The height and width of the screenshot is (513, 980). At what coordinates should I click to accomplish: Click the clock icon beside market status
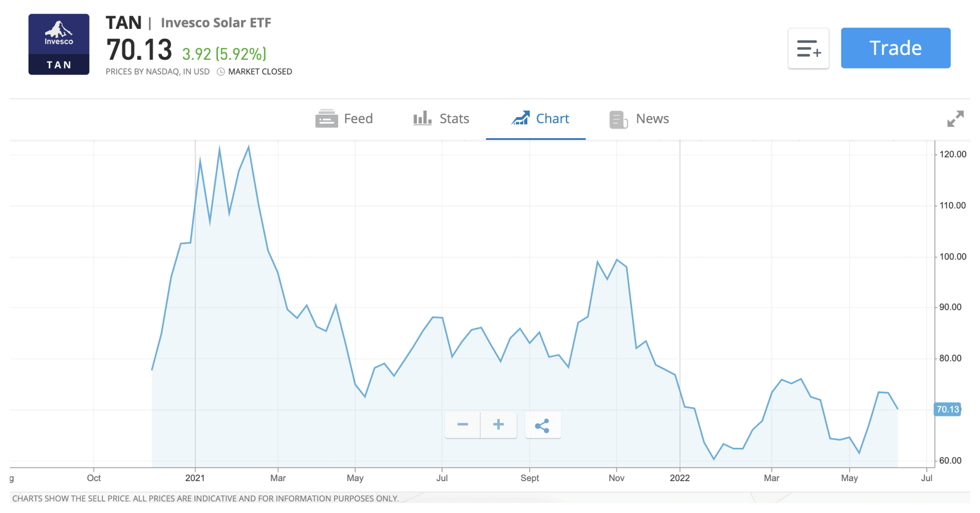point(221,72)
